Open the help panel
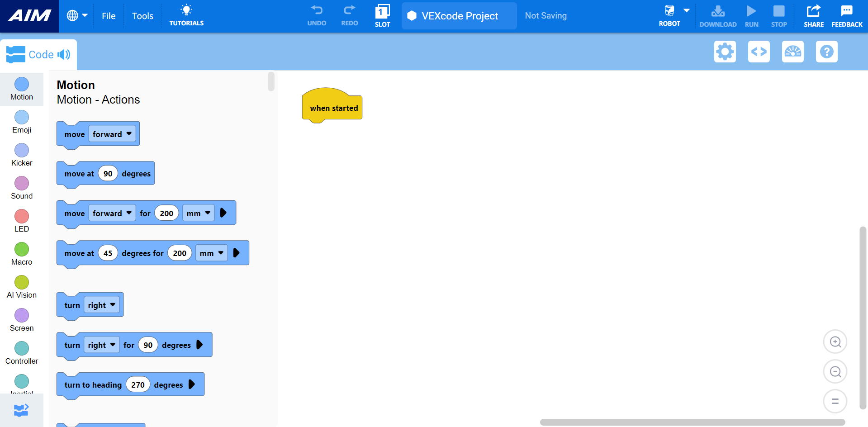The height and width of the screenshot is (427, 868). click(x=826, y=52)
